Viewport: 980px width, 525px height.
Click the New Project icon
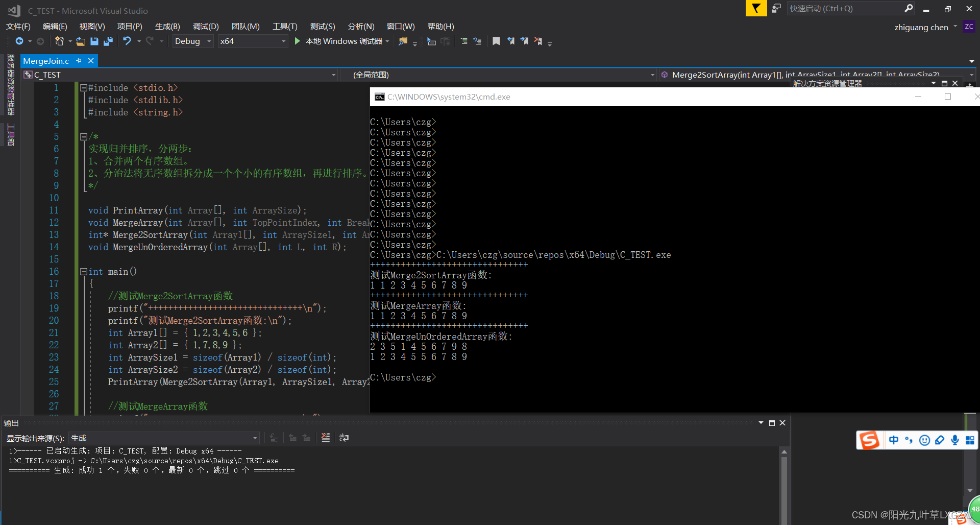click(59, 41)
